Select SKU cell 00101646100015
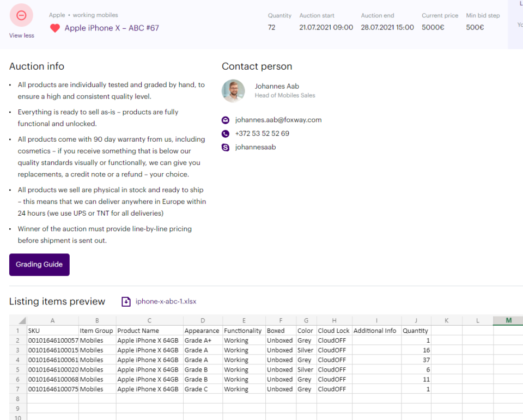This screenshot has width=523, height=420. coord(53,350)
